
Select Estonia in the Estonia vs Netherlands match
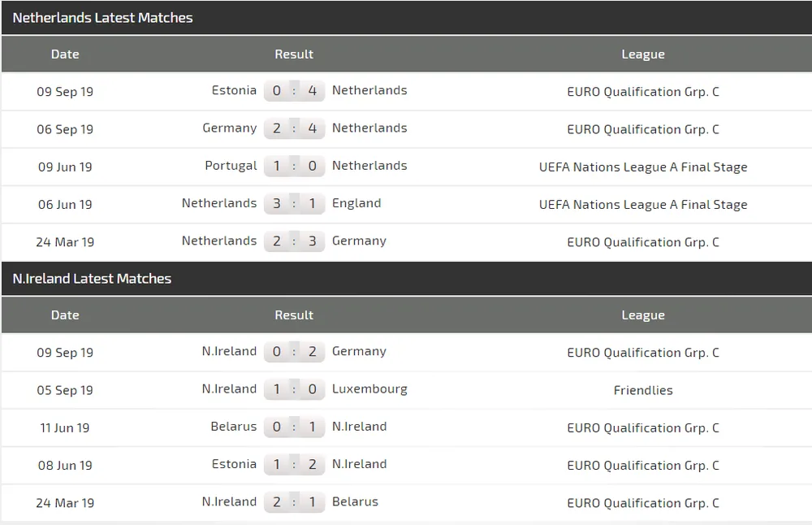[x=234, y=91]
